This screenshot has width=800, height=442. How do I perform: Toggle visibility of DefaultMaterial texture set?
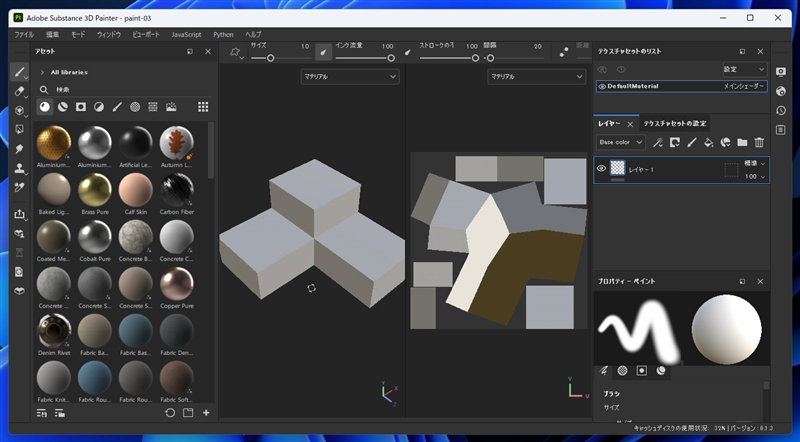(602, 87)
